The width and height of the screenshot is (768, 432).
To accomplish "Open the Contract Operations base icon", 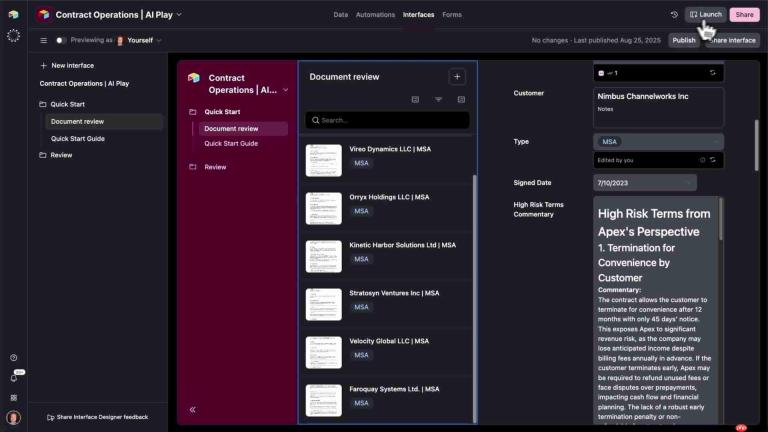I will pyautogui.click(x=44, y=15).
